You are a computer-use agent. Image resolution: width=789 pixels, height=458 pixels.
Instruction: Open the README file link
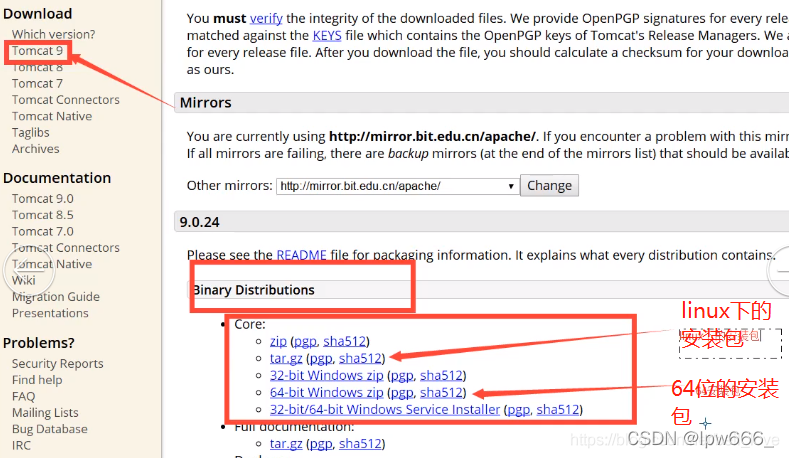click(301, 255)
